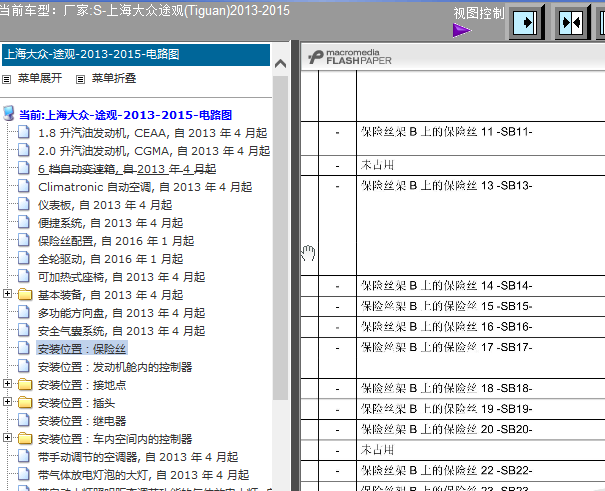Open 2.0 升汽油发动机, CGMA diagram
The height and width of the screenshot is (491, 605).
[x=154, y=151]
